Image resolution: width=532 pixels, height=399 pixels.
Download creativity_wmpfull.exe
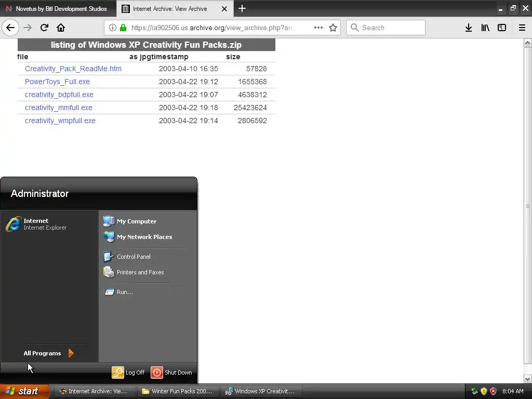pyautogui.click(x=60, y=121)
